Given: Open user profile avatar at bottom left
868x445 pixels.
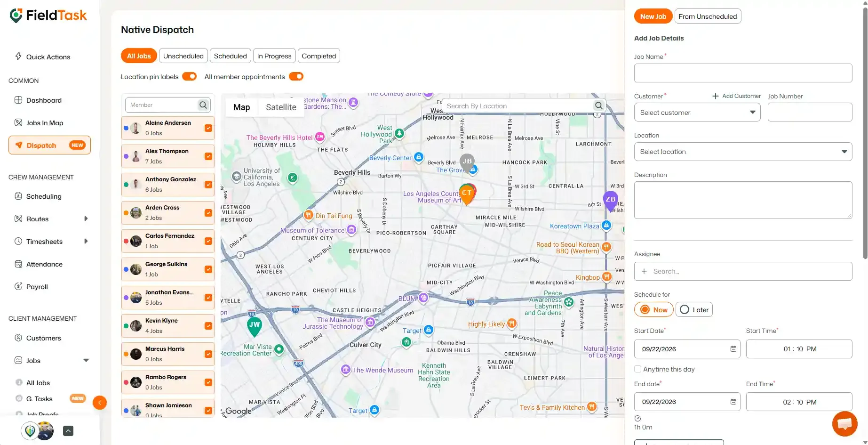Looking at the screenshot, I should [45, 431].
